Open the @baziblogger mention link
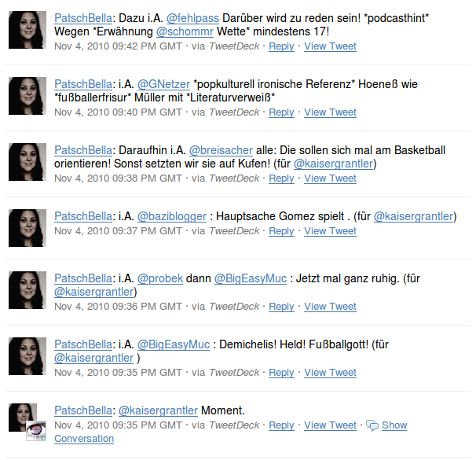476x460 pixels. pos(172,216)
